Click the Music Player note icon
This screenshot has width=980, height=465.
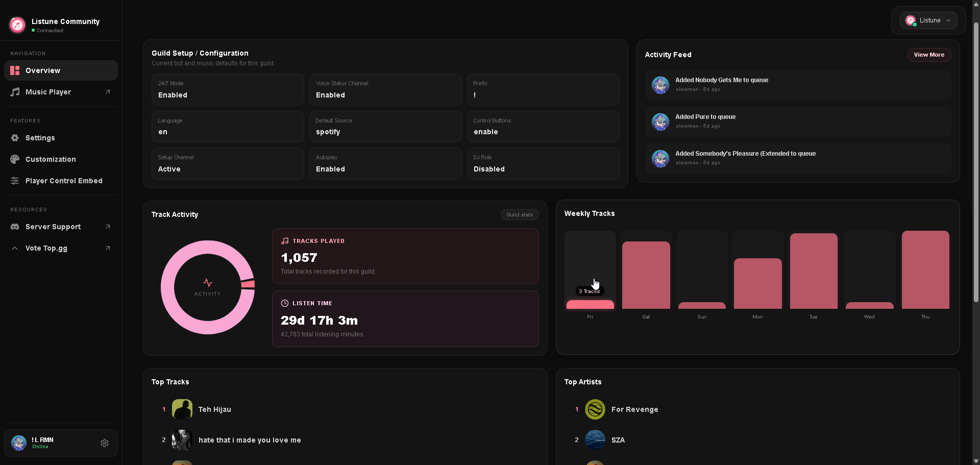coord(15,92)
